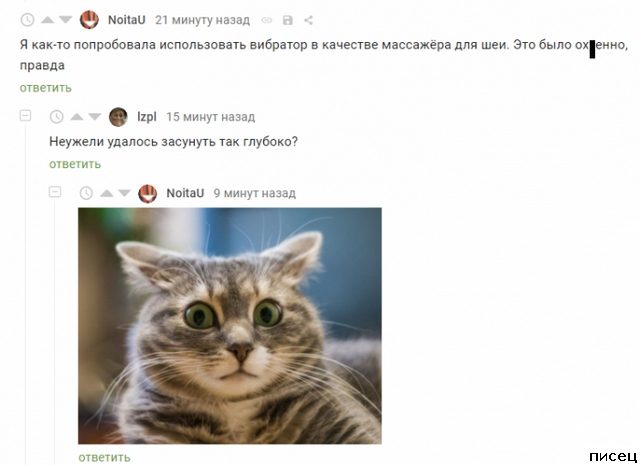Collapse NoitaU's picture reply branch
Viewport: 640px width, 465px height.
55,192
